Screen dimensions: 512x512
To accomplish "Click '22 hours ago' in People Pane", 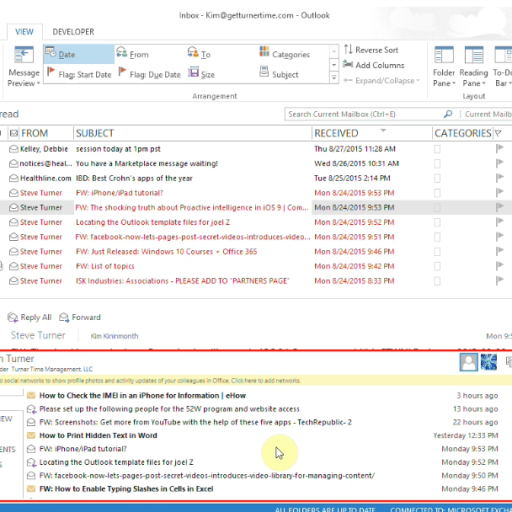I will point(475,422).
